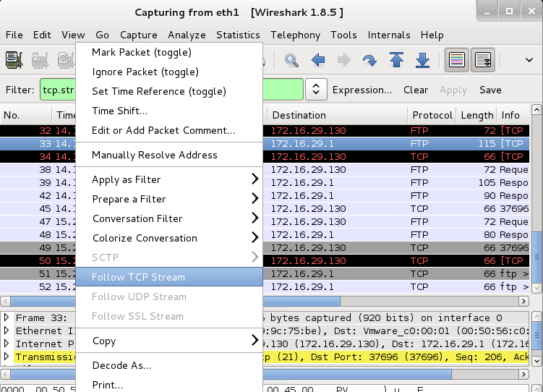This screenshot has width=543, height=392.
Task: Click the go to packet curved arrow
Action: click(x=369, y=60)
